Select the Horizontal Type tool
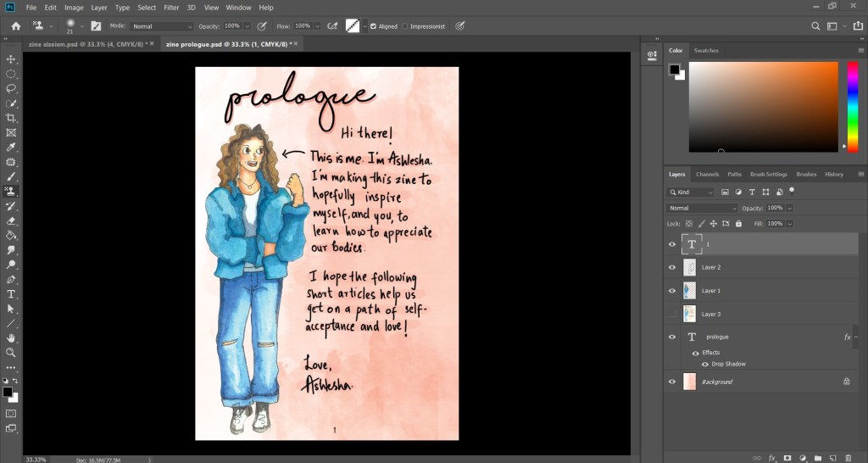The image size is (868, 463). tap(11, 293)
